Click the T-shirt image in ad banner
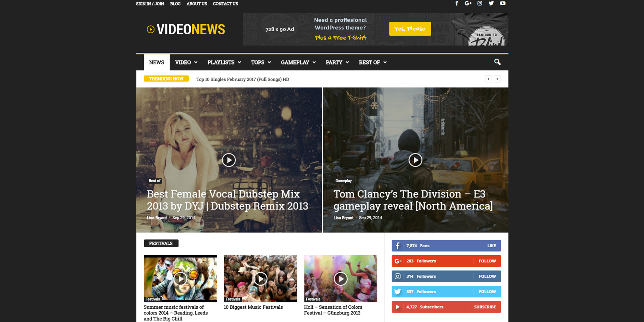The height and width of the screenshot is (322, 644). [480, 29]
